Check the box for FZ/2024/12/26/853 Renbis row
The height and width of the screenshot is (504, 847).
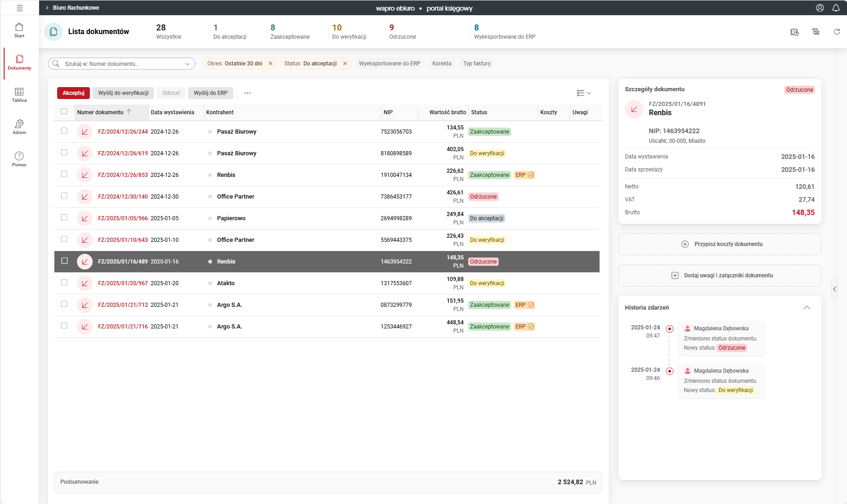pyautogui.click(x=64, y=174)
